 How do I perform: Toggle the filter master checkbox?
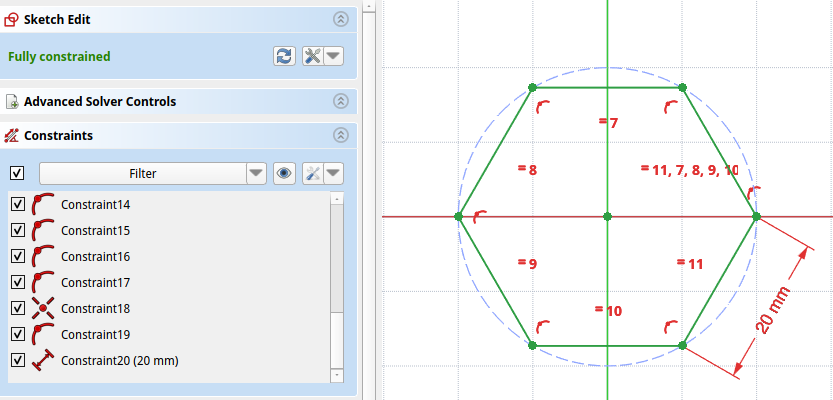pyautogui.click(x=17, y=173)
